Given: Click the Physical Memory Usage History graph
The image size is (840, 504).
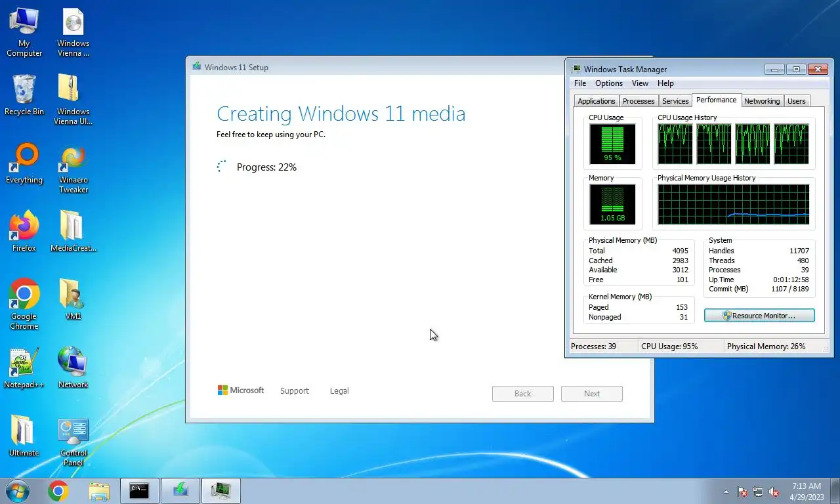Looking at the screenshot, I should (734, 204).
